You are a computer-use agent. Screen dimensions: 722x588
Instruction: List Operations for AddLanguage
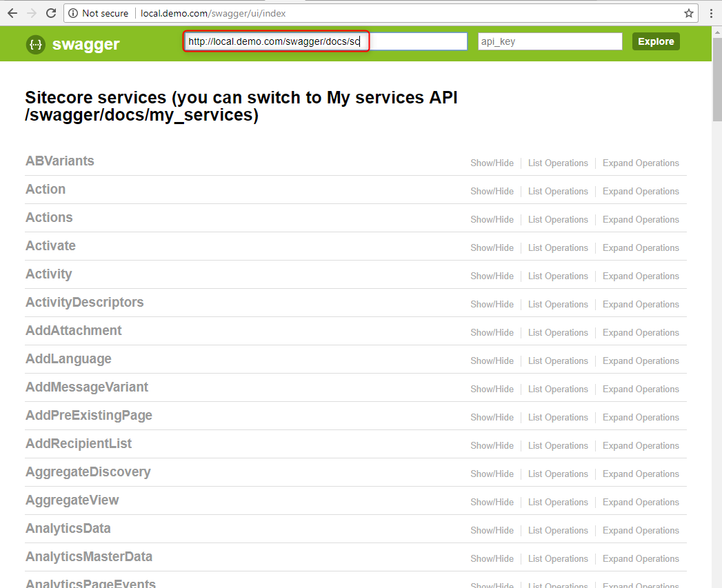coord(558,361)
